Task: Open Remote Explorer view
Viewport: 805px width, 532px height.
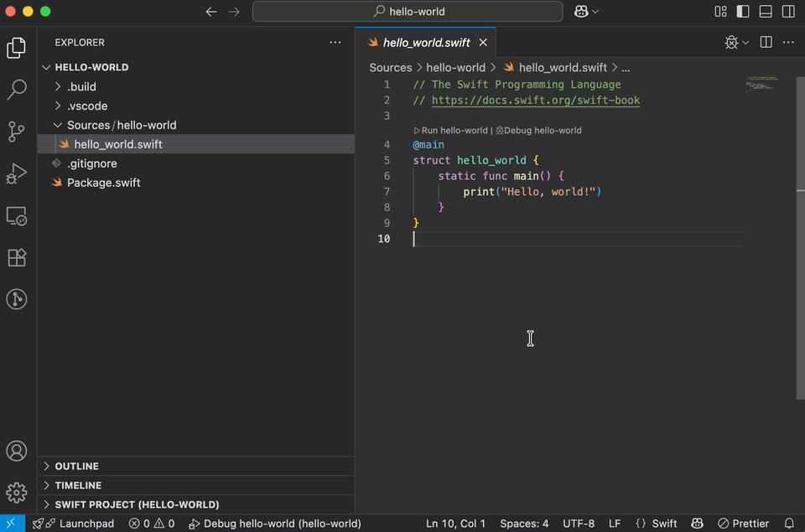Action: click(17, 216)
